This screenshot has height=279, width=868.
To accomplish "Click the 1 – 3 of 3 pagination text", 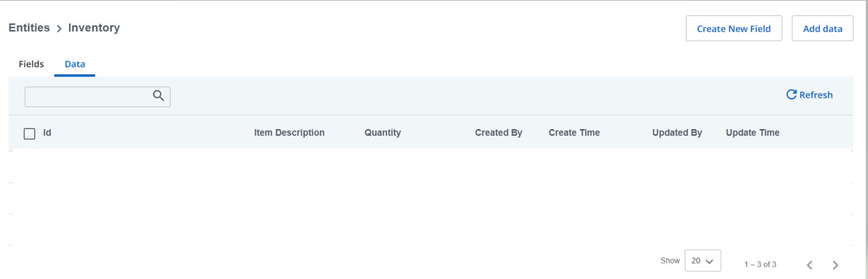I will pyautogui.click(x=760, y=265).
